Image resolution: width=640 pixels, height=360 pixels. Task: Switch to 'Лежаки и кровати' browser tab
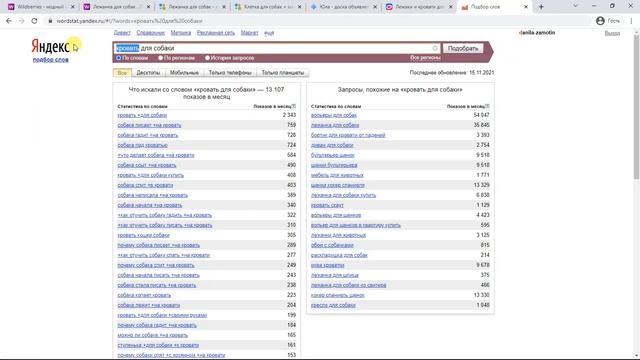click(x=419, y=7)
